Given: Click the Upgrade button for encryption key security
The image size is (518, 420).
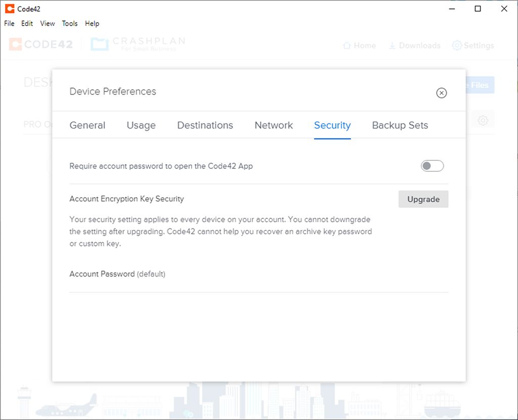Looking at the screenshot, I should tap(423, 199).
